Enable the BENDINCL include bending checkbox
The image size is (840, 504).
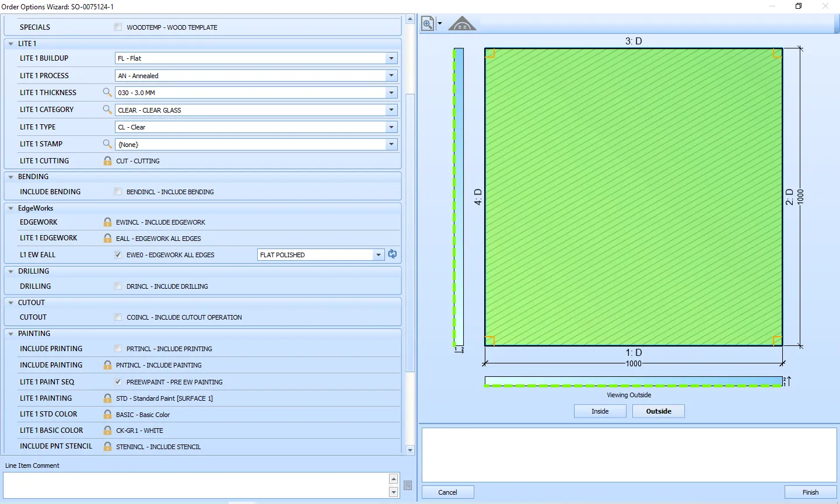pos(118,191)
